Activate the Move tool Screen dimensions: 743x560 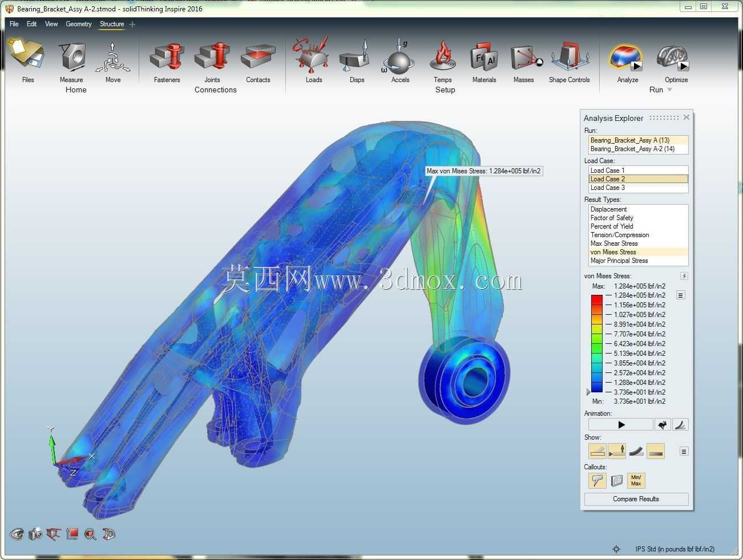click(113, 57)
